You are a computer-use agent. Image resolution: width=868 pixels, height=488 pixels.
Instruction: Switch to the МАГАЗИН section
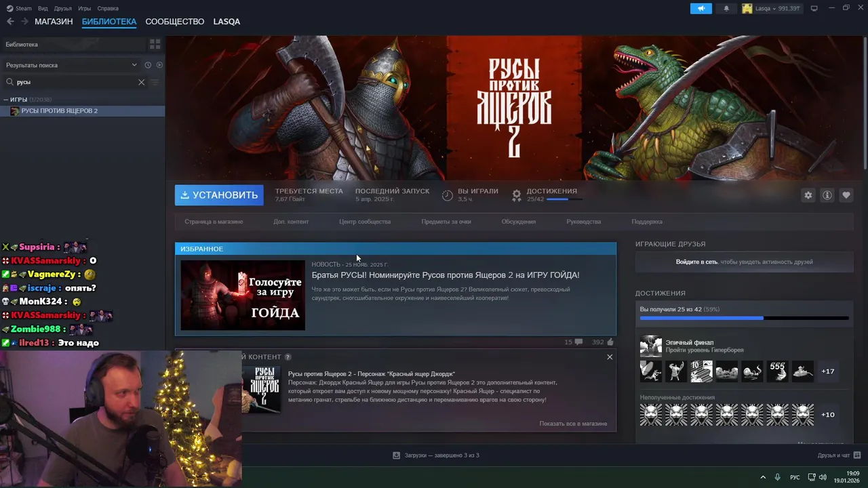click(54, 22)
